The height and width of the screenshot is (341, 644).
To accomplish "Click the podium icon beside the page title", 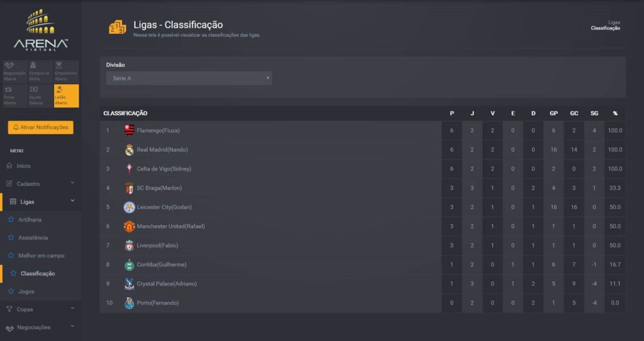I will pyautogui.click(x=118, y=28).
